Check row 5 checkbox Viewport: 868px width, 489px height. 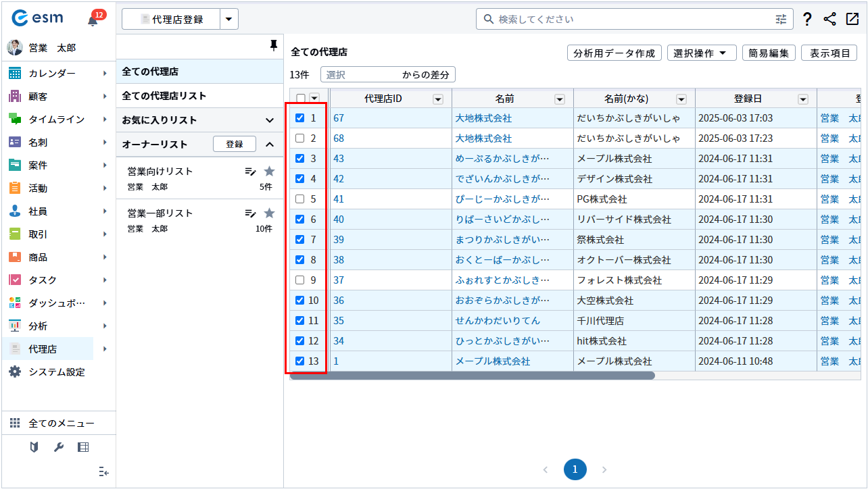click(300, 199)
